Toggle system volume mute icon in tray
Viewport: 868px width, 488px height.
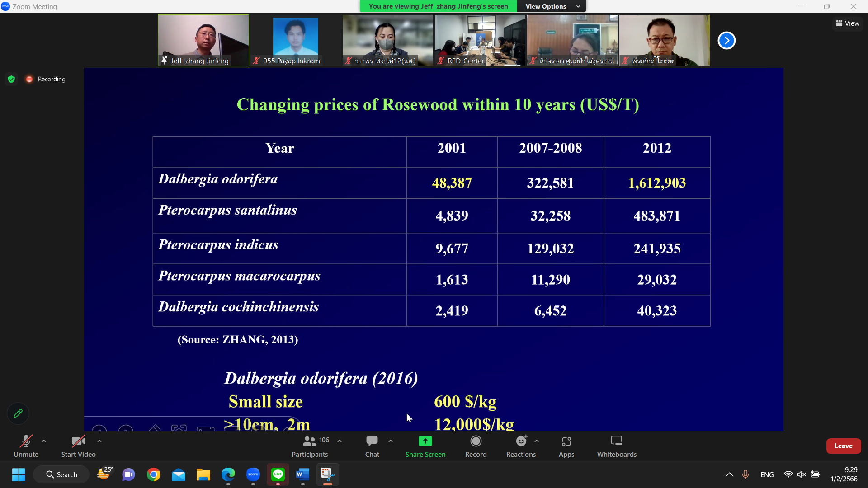coord(802,474)
